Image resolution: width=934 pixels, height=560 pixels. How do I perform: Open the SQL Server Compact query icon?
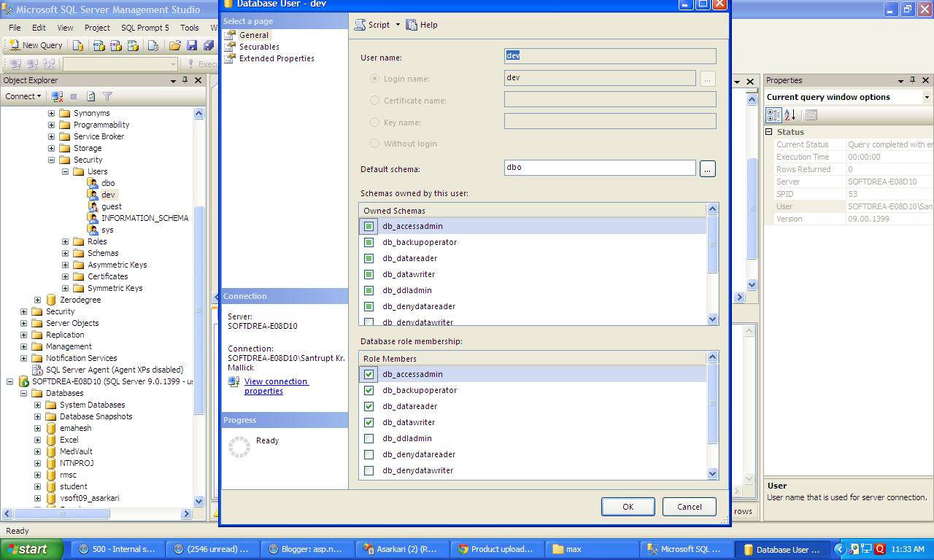[x=153, y=45]
